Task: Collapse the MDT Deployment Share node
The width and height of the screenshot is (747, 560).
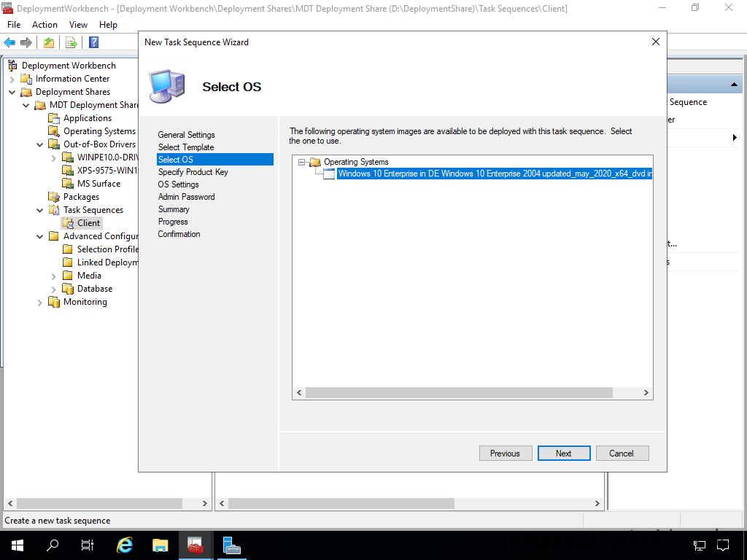Action: [26, 105]
